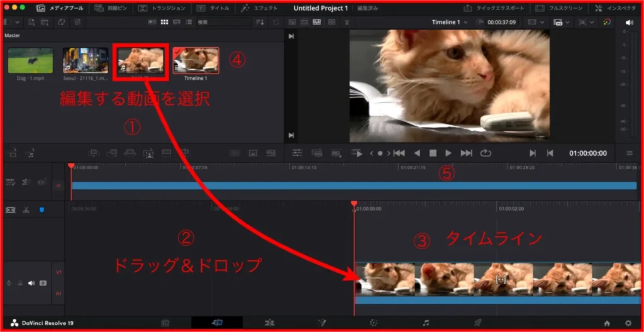
Task: Open the 同期ビン (Sync Bin) tab
Action: click(x=111, y=8)
